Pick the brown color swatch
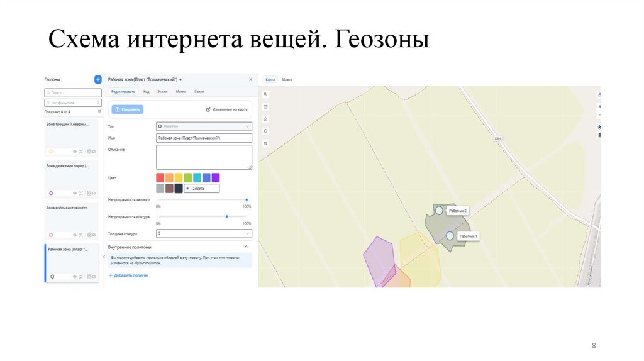Image resolution: width=644 pixels, height=361 pixels. coord(169,189)
